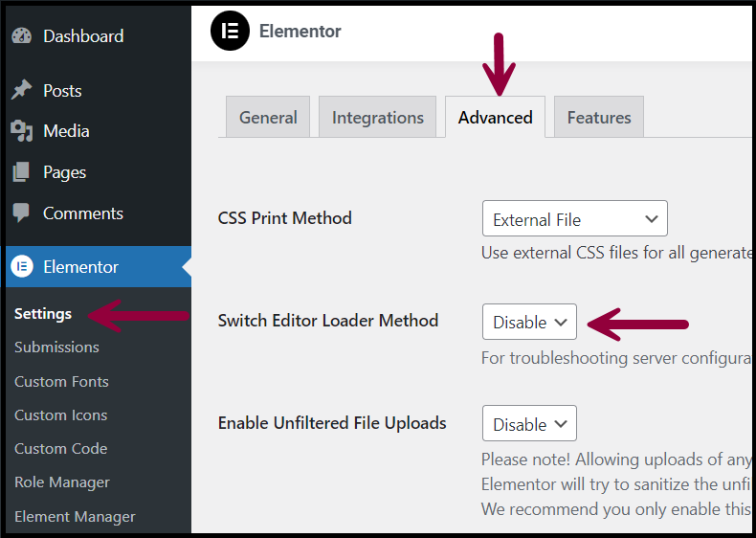Click the Pages stacked-sheets icon
The height and width of the screenshot is (538, 756).
click(21, 172)
